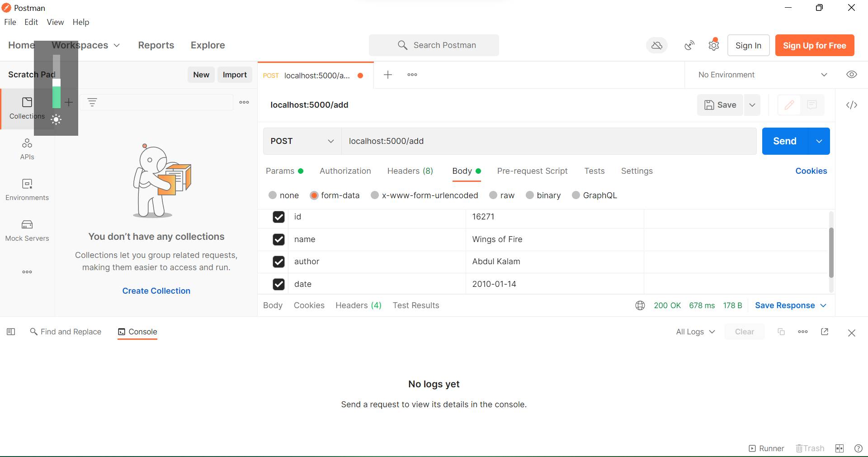Viewport: 868px width, 457px height.
Task: Click the comments icon on the request
Action: [x=811, y=105]
